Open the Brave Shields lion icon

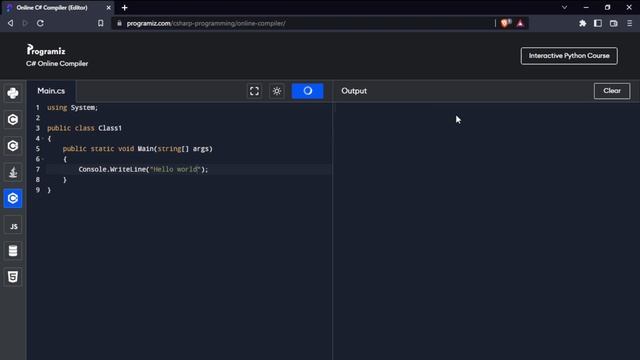[x=506, y=23]
